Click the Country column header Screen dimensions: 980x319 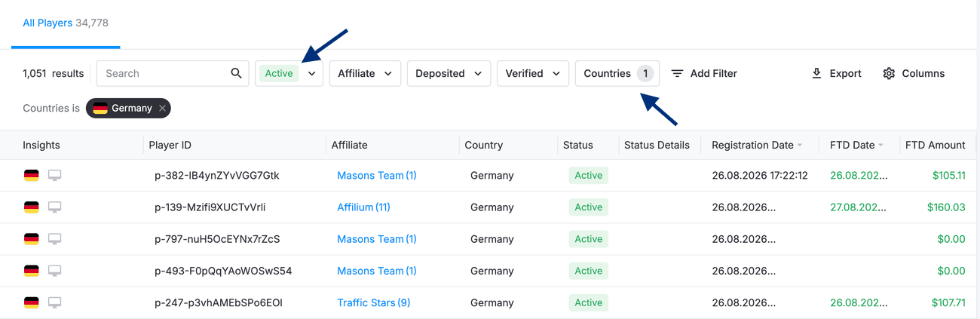tap(483, 145)
